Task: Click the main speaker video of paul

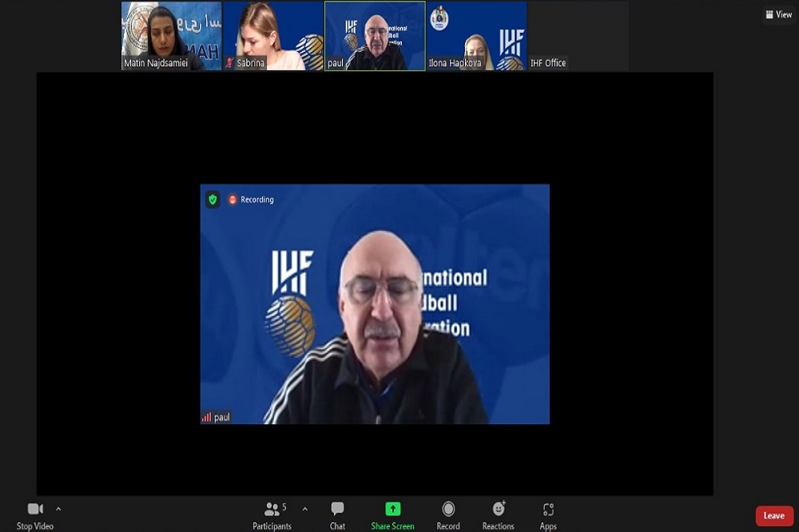Action: 375,304
